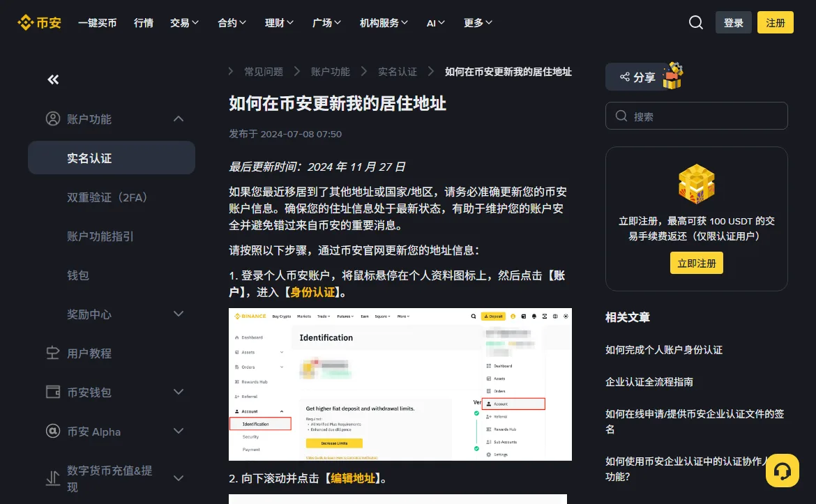This screenshot has height=504, width=816.
Task: Open the 编辑地址 highlighted link
Action: [x=353, y=478]
